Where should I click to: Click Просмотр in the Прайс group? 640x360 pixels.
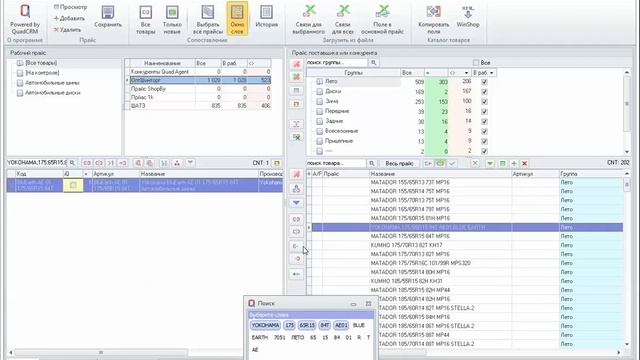[70, 7]
